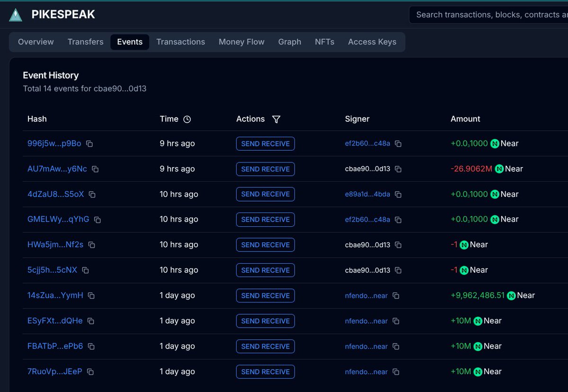The height and width of the screenshot is (392, 568).
Task: Click the -26.9062M amount value
Action: tap(471, 169)
